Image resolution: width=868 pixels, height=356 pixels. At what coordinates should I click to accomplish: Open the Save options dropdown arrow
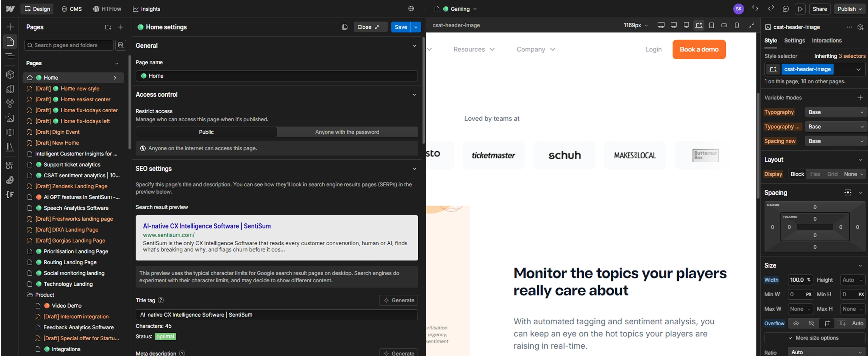(416, 27)
